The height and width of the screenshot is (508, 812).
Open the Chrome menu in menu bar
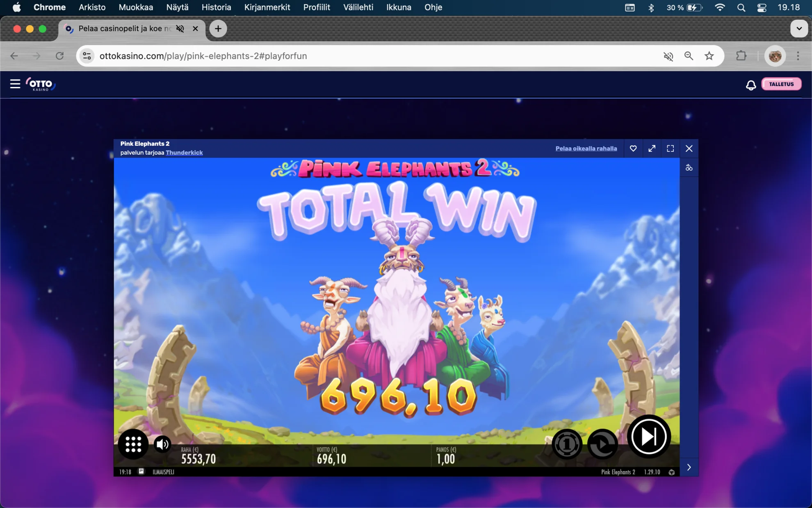(50, 7)
